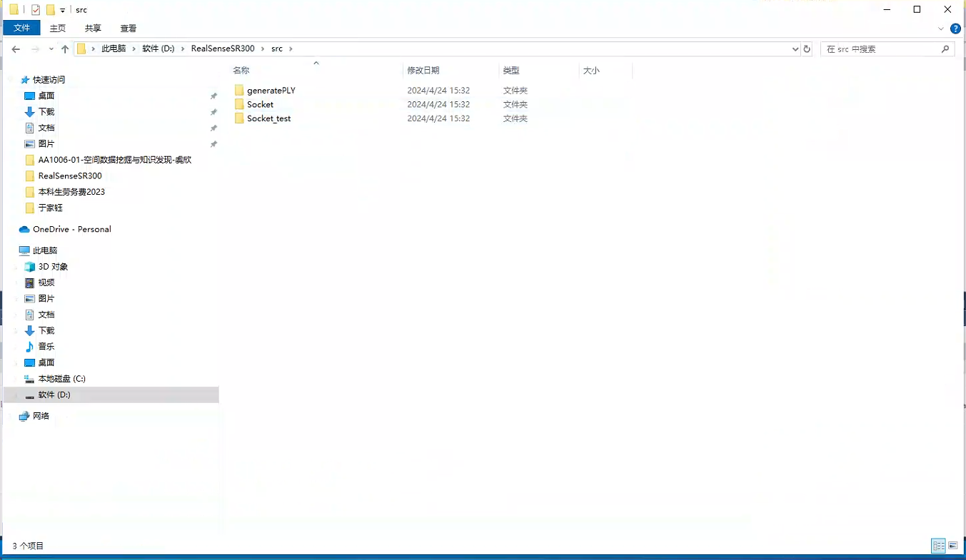This screenshot has width=966, height=560.
Task: Click the date of the generatePLY row
Action: (x=438, y=91)
